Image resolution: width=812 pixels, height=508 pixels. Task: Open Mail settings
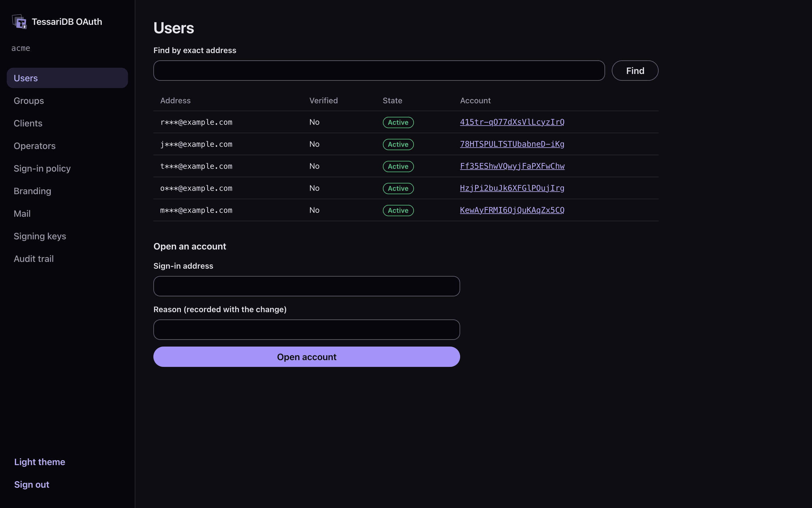pyautogui.click(x=67, y=213)
